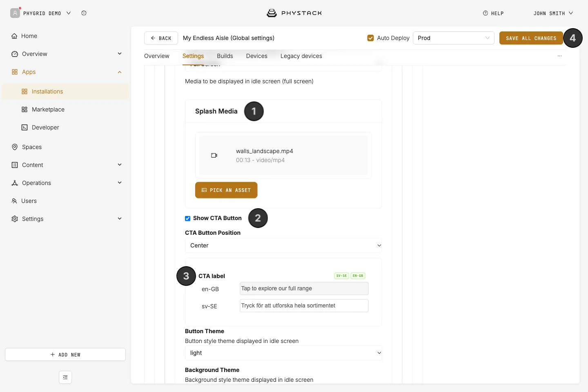Screen dimensions: 588x392
Task: Open the Prod environment dropdown
Action: (454, 38)
